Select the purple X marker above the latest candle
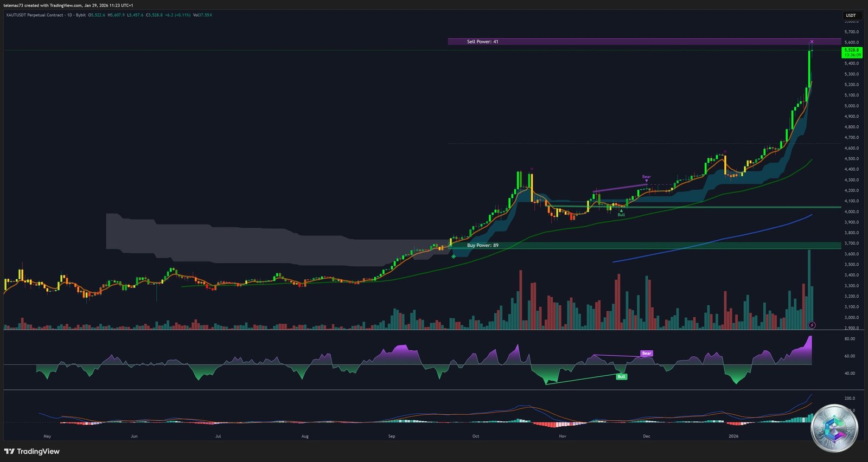868x462 pixels. 812,42
